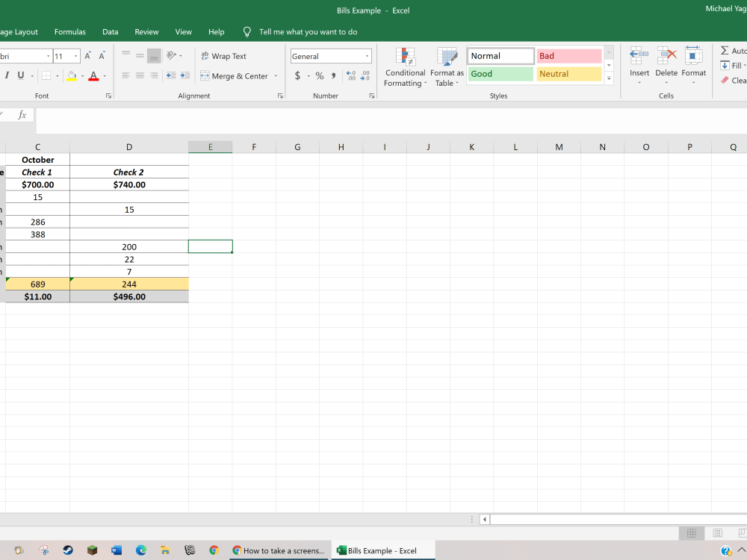
Task: Expand the cell Styles gallery more arrow
Action: pos(609,79)
